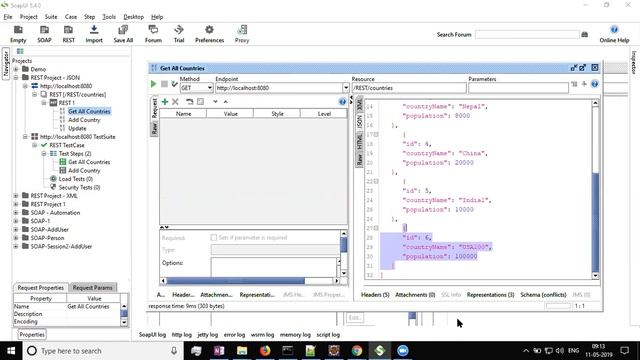
Task: Open Schema (conflicts) tab
Action: click(x=543, y=294)
